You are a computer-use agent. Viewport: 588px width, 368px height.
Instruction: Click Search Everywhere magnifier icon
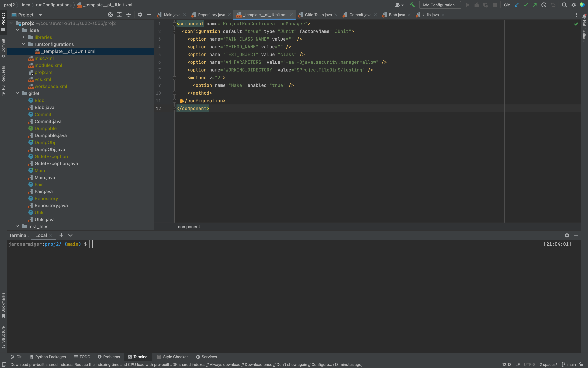(564, 5)
